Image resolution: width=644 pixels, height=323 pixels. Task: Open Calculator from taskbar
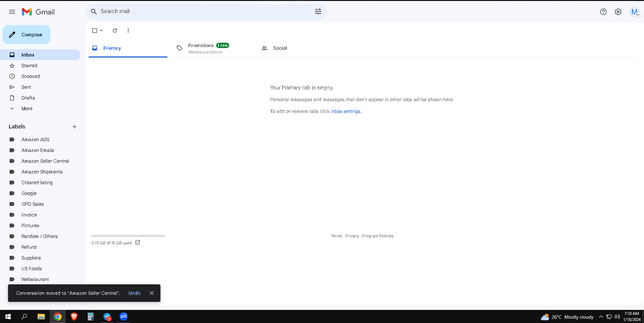click(x=91, y=317)
